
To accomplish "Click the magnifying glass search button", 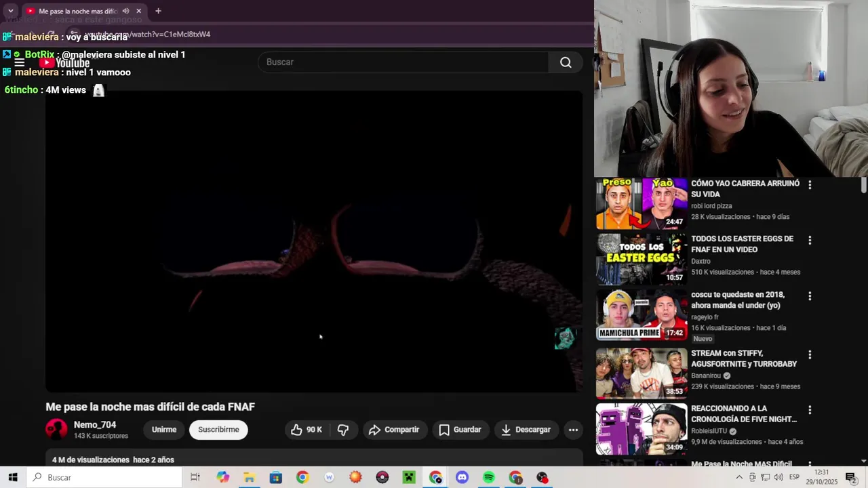I will coord(566,62).
